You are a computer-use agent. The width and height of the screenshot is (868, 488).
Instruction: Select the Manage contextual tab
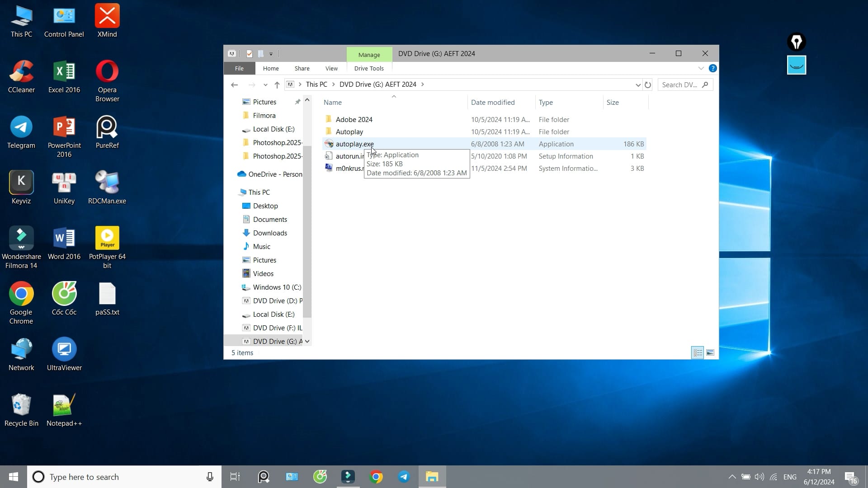(x=369, y=55)
